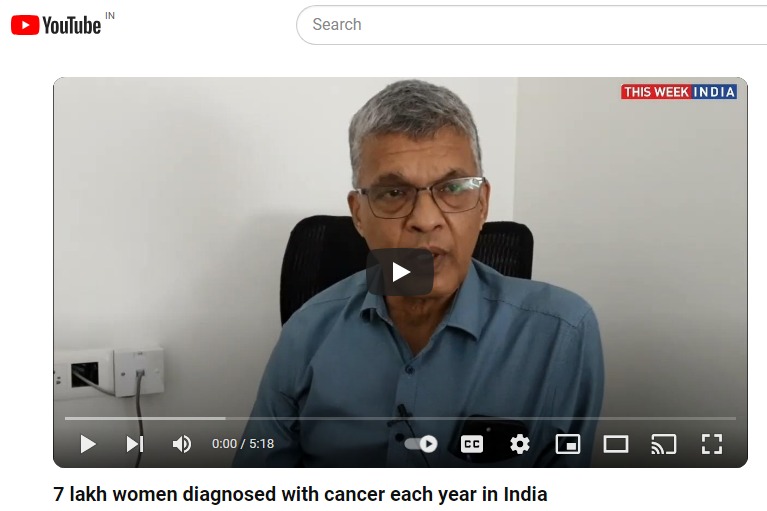This screenshot has height=511, width=767.
Task: Click the video progress bar to seek
Action: [400, 419]
